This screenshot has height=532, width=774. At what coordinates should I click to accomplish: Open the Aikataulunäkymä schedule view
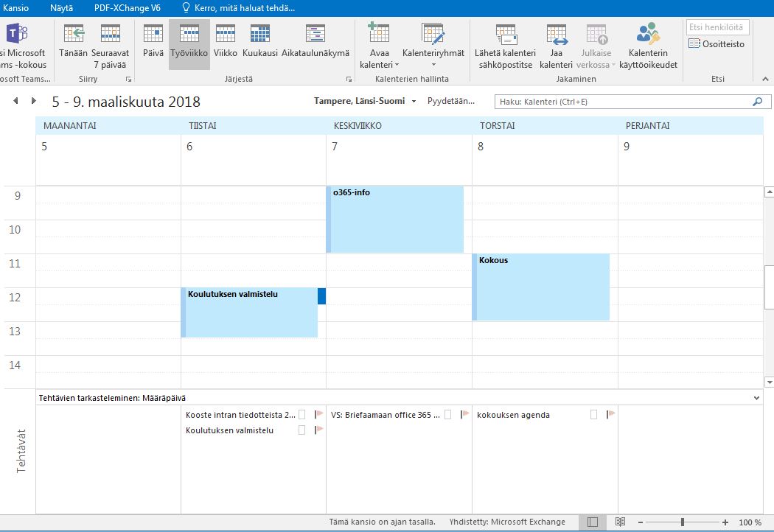coord(315,35)
